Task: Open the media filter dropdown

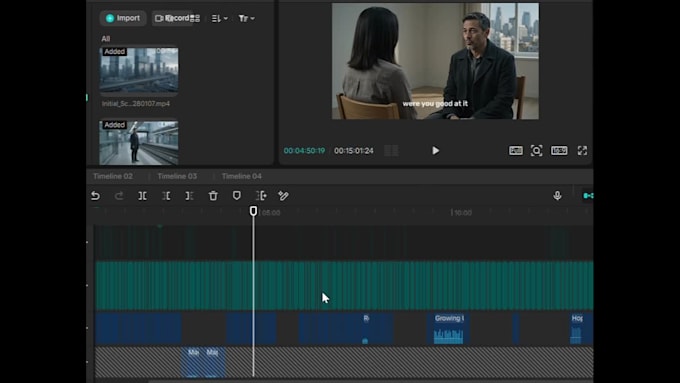Action: (x=246, y=18)
